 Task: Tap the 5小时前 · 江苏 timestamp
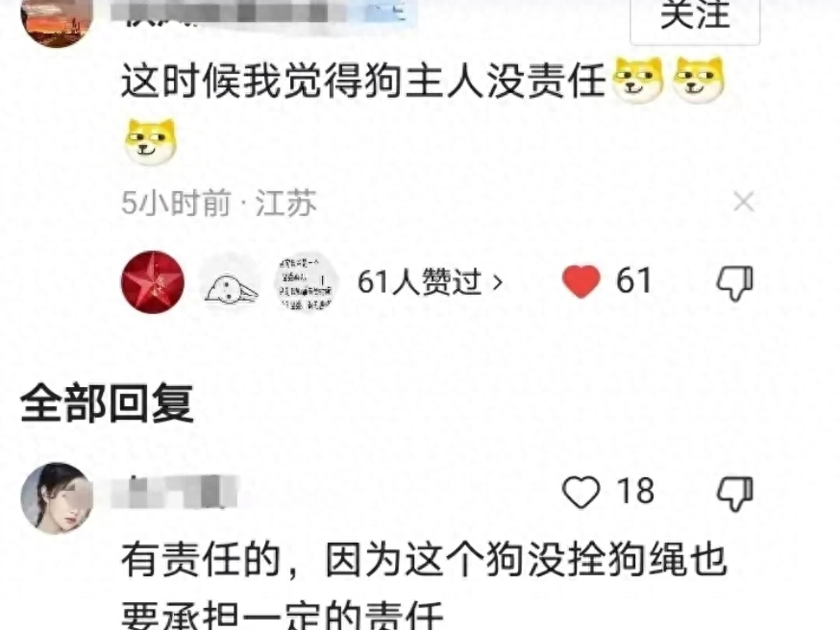tap(218, 203)
